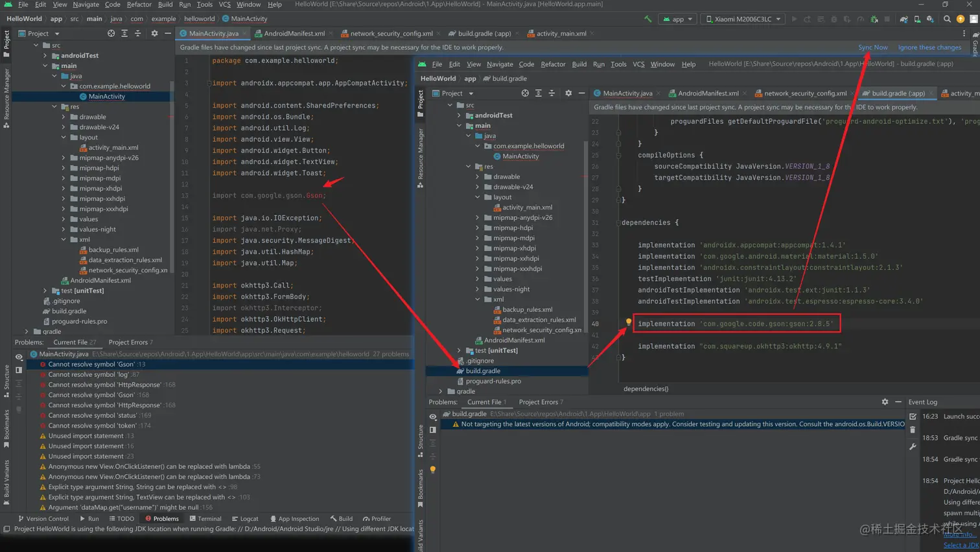980x552 pixels.
Task: Open the App Inspection tool button
Action: point(294,519)
